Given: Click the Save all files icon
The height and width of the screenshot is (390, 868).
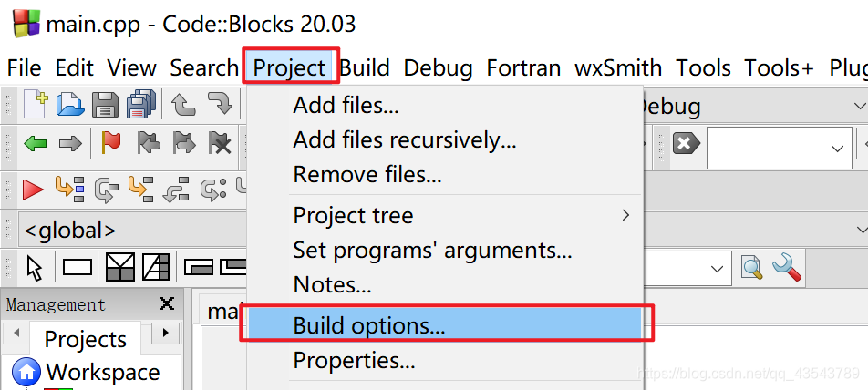Looking at the screenshot, I should click(140, 104).
